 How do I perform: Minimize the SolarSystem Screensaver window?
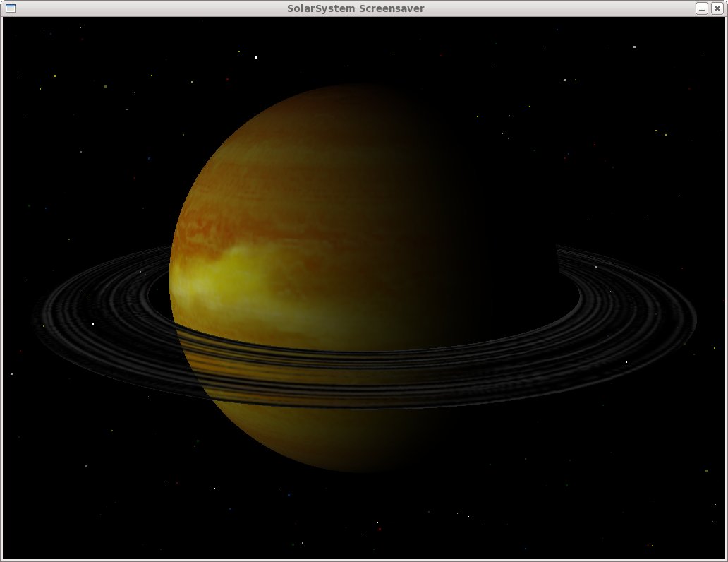tap(702, 8)
